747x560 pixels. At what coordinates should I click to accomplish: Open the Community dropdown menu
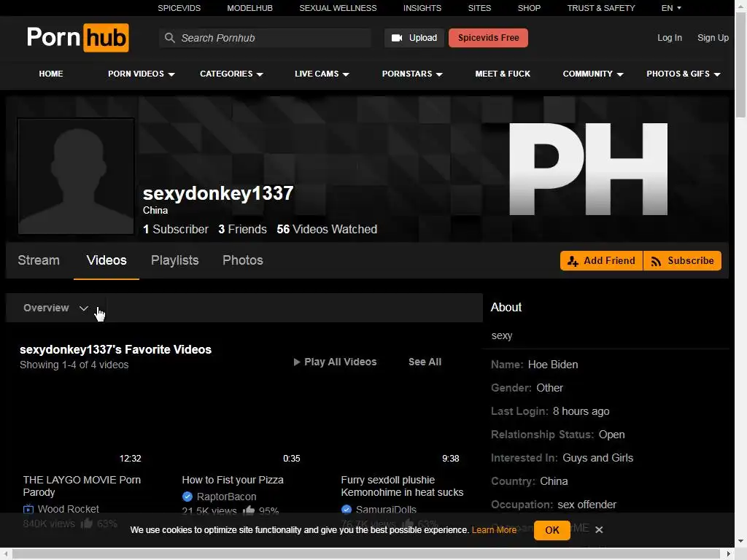pyautogui.click(x=592, y=74)
